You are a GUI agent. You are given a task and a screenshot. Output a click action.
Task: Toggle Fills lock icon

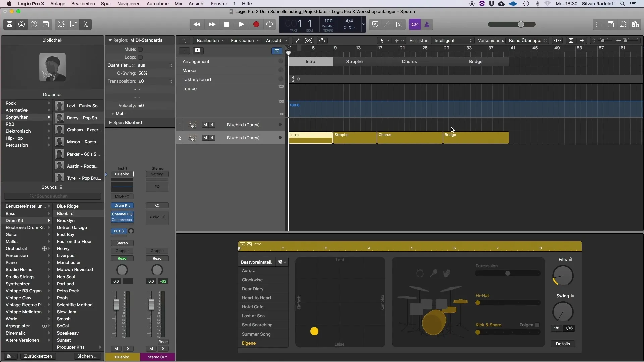(571, 259)
